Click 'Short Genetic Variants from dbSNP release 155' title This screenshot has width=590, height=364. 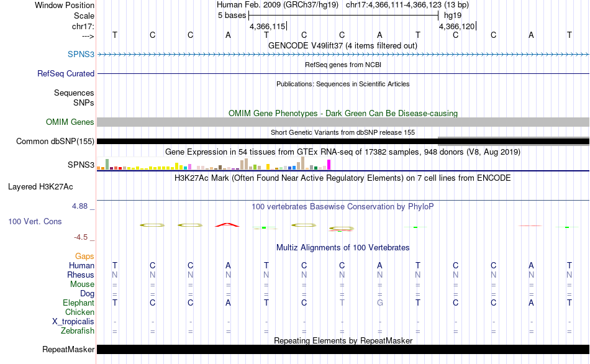[343, 132]
